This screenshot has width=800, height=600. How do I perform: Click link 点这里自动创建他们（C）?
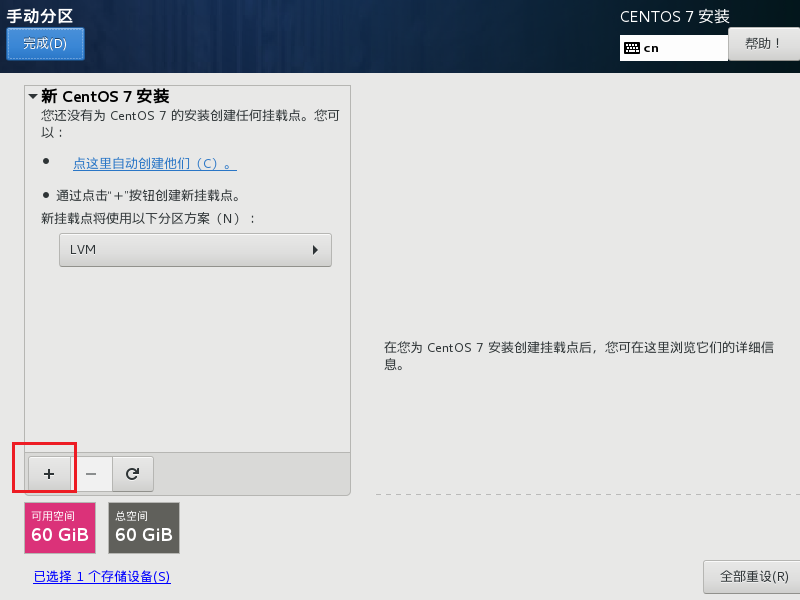[x=155, y=164]
